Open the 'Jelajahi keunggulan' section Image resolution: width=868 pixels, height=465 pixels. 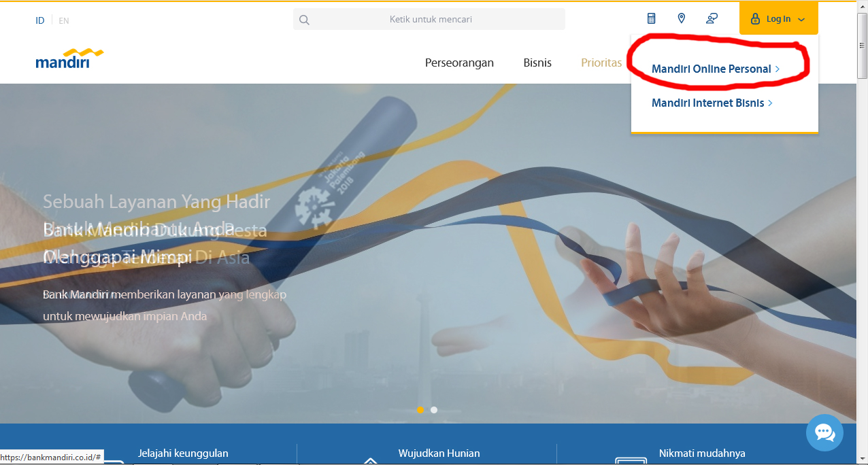pos(183,453)
